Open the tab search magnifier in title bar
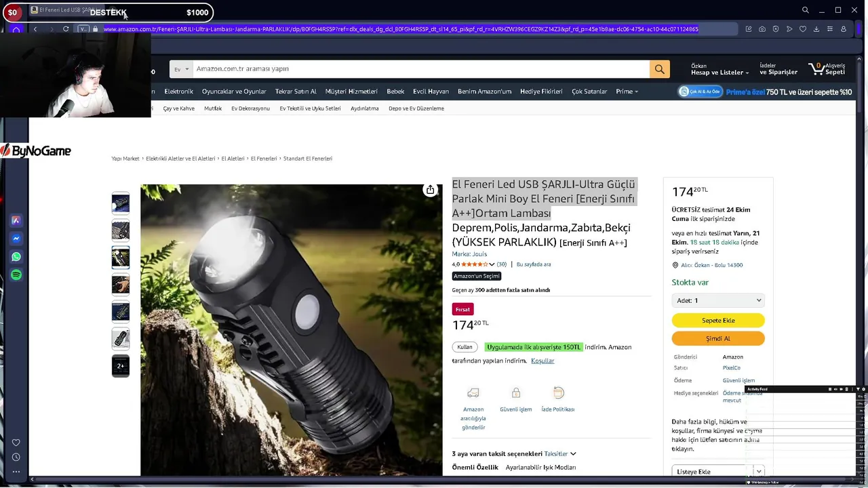This screenshot has height=488, width=868. click(x=806, y=10)
